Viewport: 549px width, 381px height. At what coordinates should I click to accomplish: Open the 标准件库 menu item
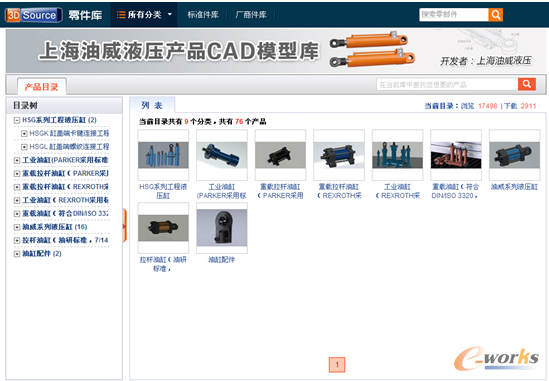point(203,15)
